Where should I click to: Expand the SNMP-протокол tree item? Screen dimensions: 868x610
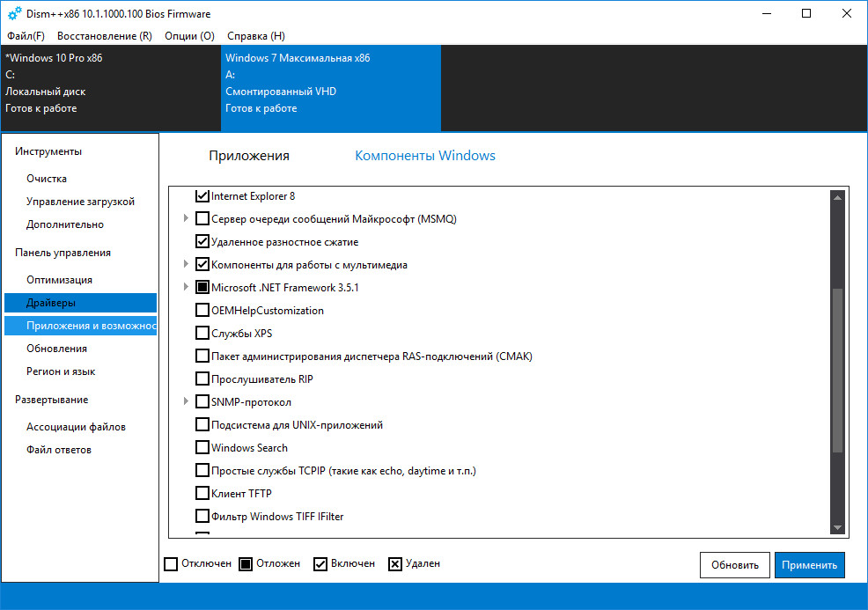point(186,402)
